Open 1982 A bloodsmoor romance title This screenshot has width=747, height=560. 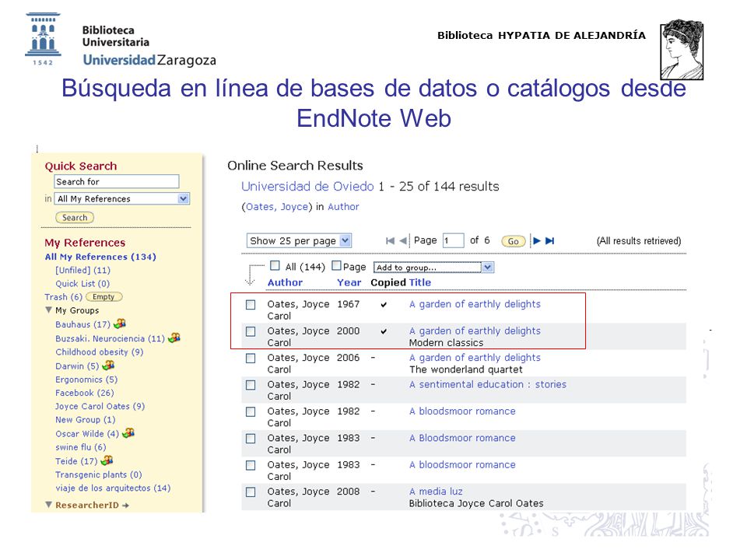point(462,411)
